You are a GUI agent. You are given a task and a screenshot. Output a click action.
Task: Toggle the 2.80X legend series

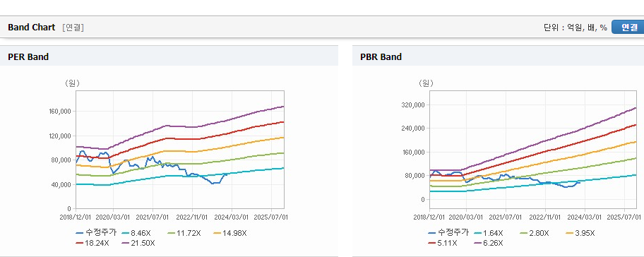tap(535, 233)
